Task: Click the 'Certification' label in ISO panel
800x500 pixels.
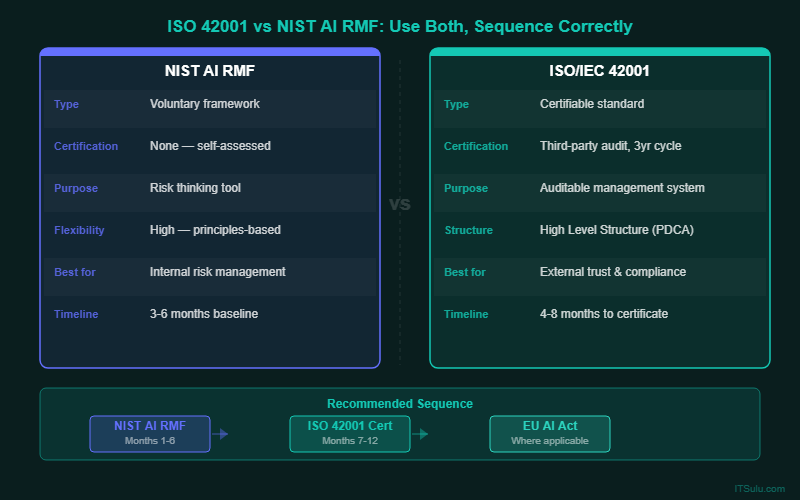Action: [x=476, y=146]
